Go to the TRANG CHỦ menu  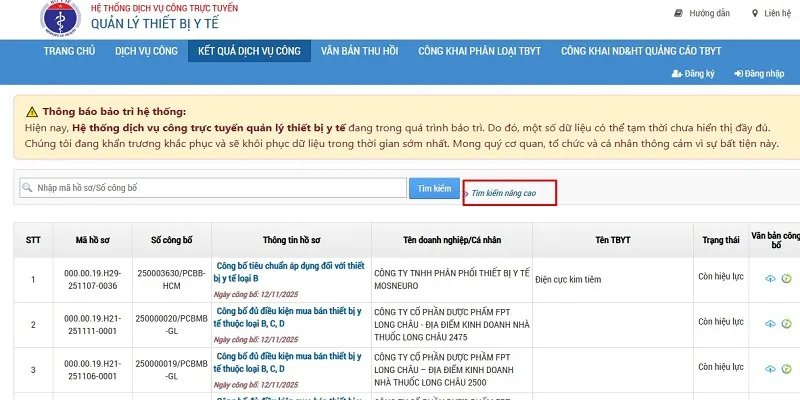click(69, 51)
